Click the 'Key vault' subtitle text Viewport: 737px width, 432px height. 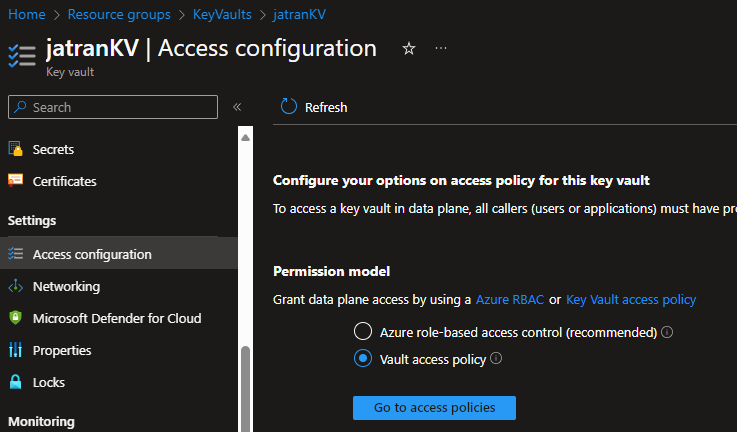click(70, 72)
